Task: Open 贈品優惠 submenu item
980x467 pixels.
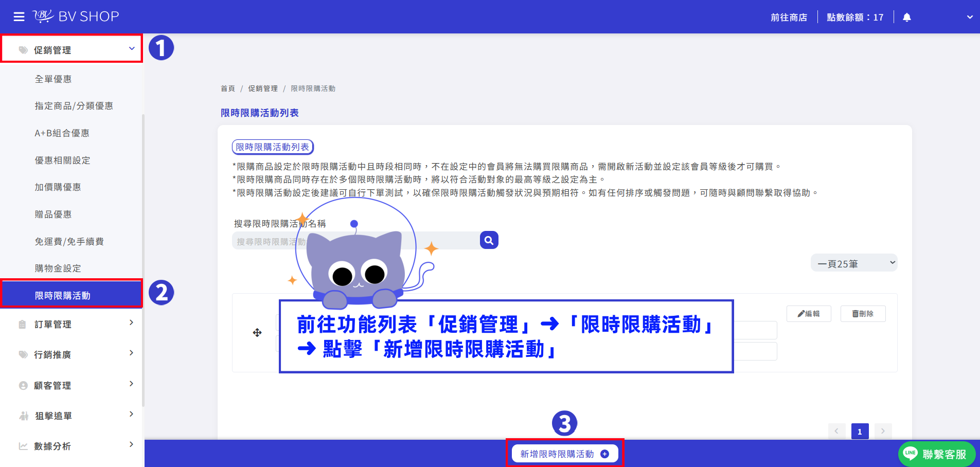Action: coord(54,214)
